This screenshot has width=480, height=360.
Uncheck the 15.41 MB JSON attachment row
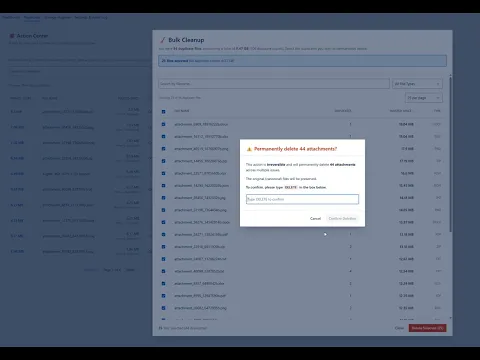pos(163,185)
